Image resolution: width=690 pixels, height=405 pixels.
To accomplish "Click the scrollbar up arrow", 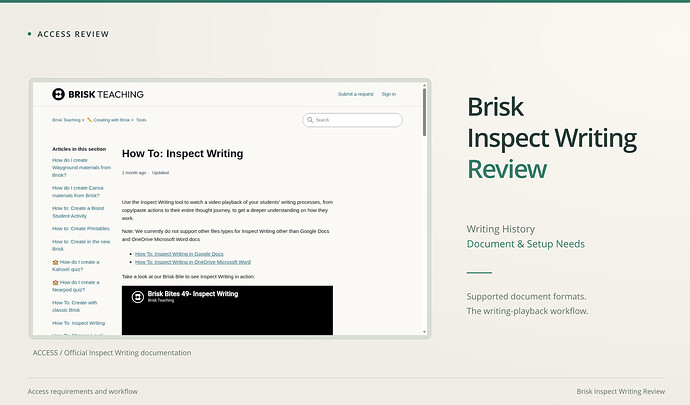I will pos(425,85).
